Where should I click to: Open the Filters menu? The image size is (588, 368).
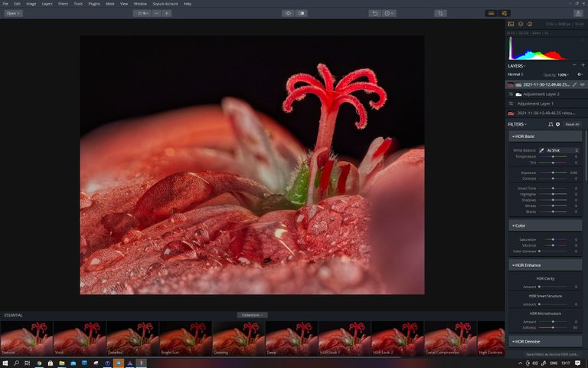[63, 4]
